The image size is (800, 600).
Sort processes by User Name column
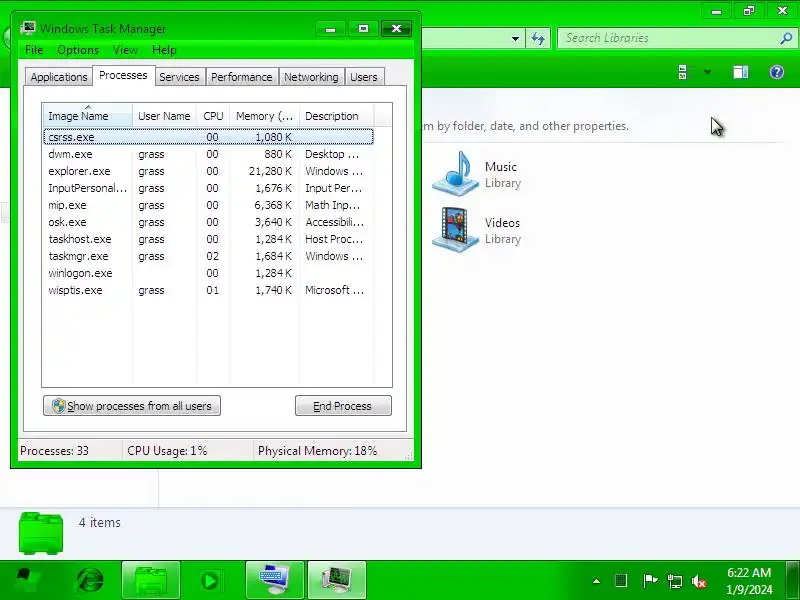tap(164, 116)
